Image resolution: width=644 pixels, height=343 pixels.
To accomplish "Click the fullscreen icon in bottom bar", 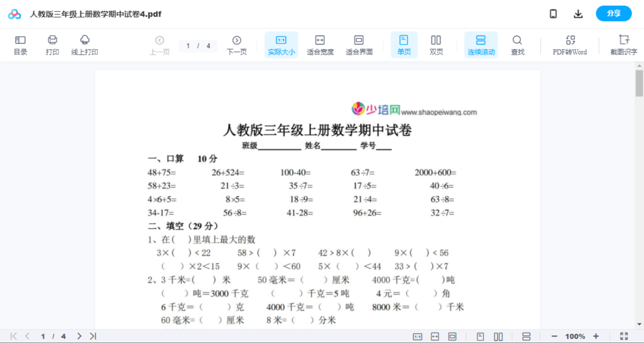I will [x=624, y=336].
